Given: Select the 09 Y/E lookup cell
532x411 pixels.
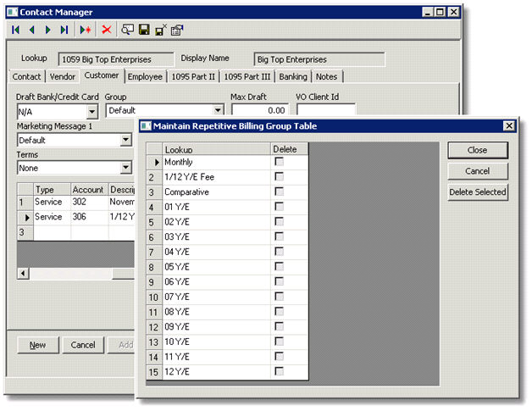Looking at the screenshot, I should 217,326.
